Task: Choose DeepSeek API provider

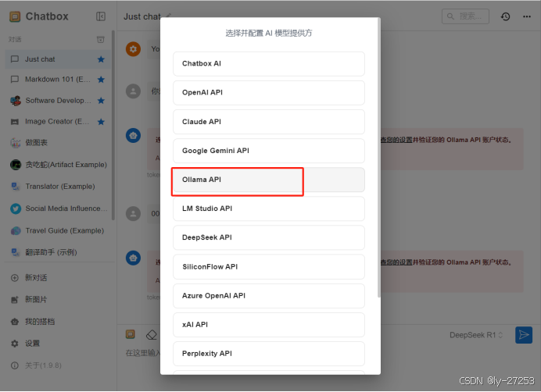Action: point(269,237)
